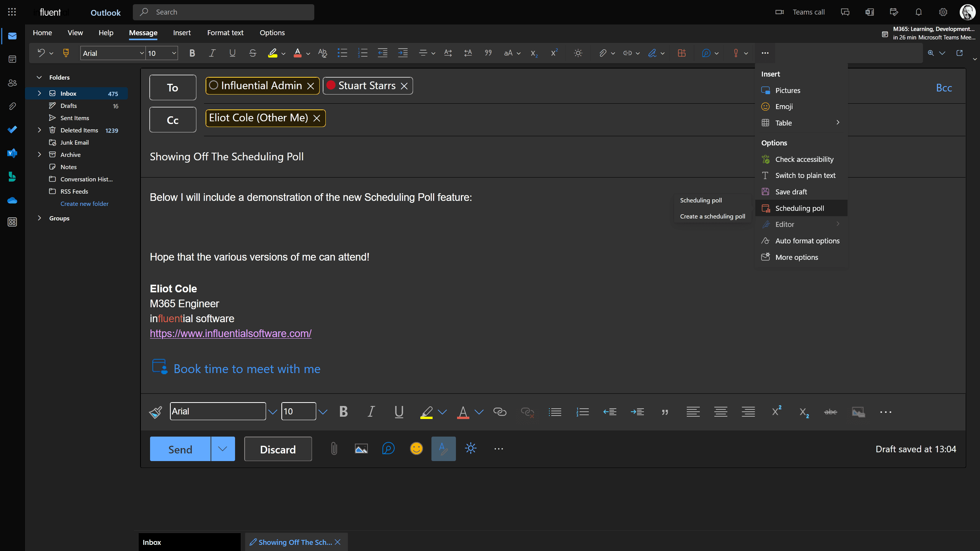Insert picture inline from bottom toolbar
Viewport: 980px width, 551px height.
[x=361, y=448]
